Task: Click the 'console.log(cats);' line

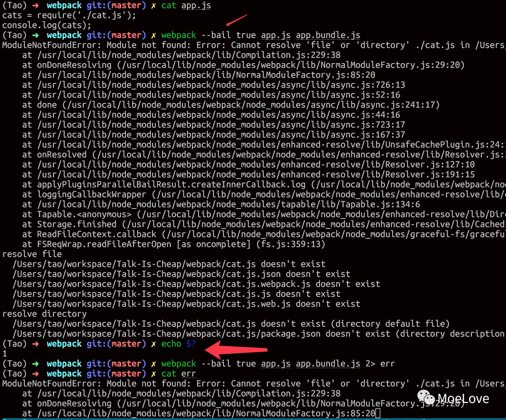Action: coord(47,25)
